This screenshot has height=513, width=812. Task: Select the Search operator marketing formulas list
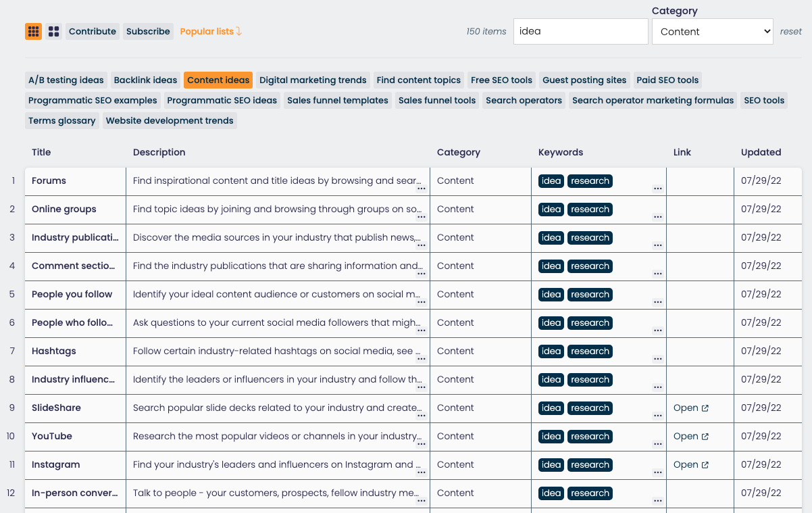653,100
